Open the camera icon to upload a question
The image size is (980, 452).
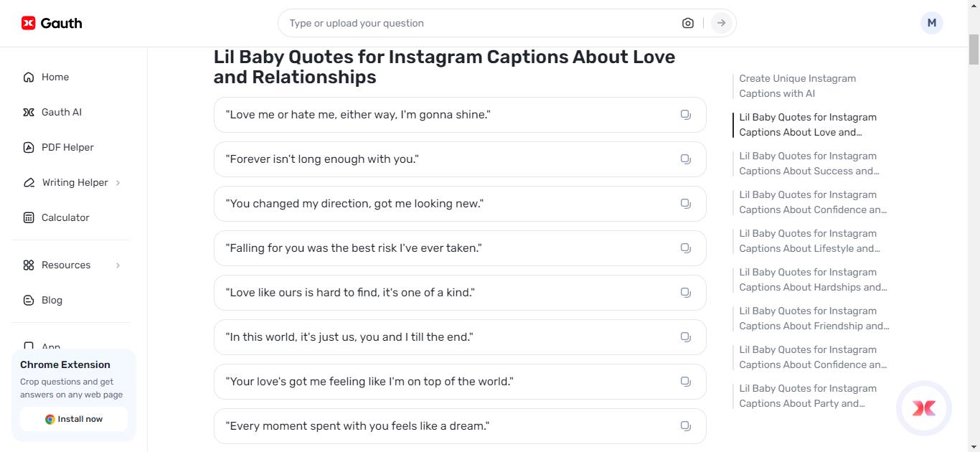pos(687,22)
